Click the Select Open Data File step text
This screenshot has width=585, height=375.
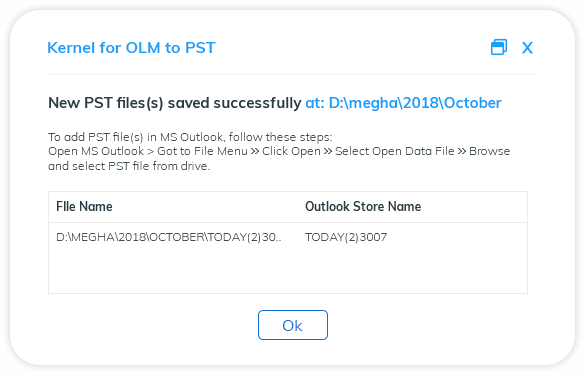[395, 151]
